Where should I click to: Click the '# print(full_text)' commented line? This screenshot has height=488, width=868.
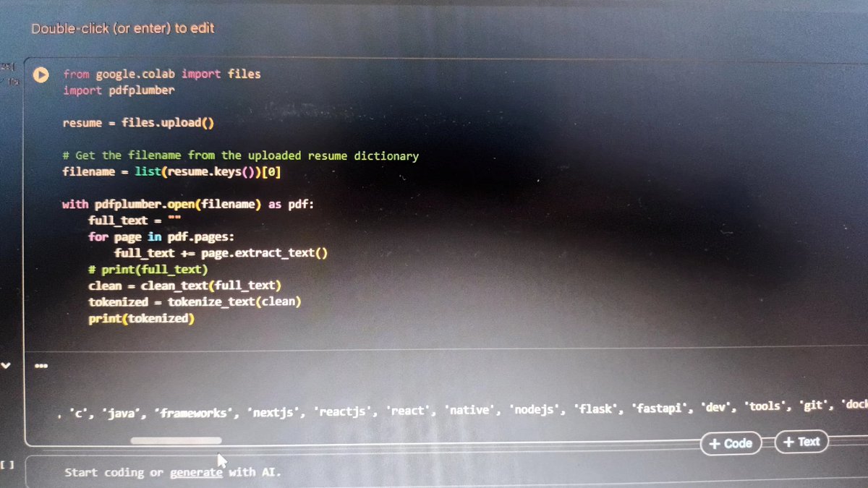pos(148,270)
